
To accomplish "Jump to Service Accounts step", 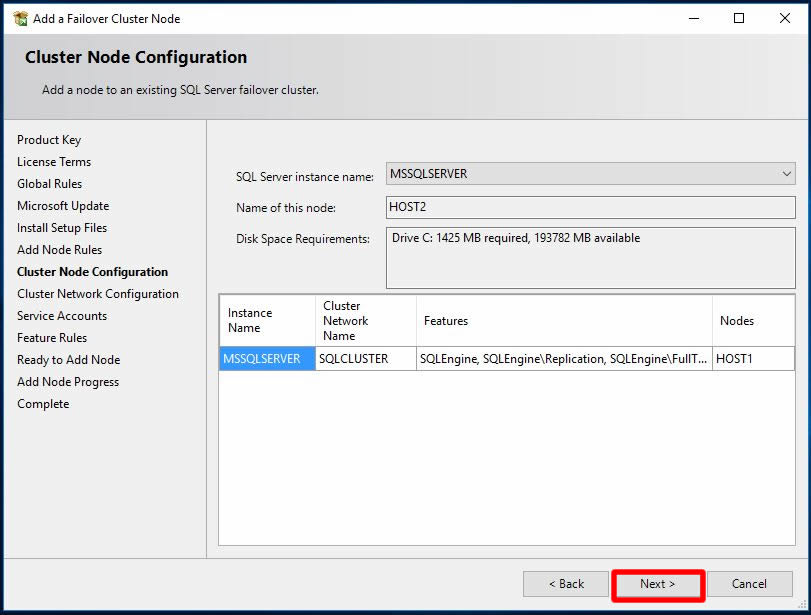I will (x=62, y=316).
